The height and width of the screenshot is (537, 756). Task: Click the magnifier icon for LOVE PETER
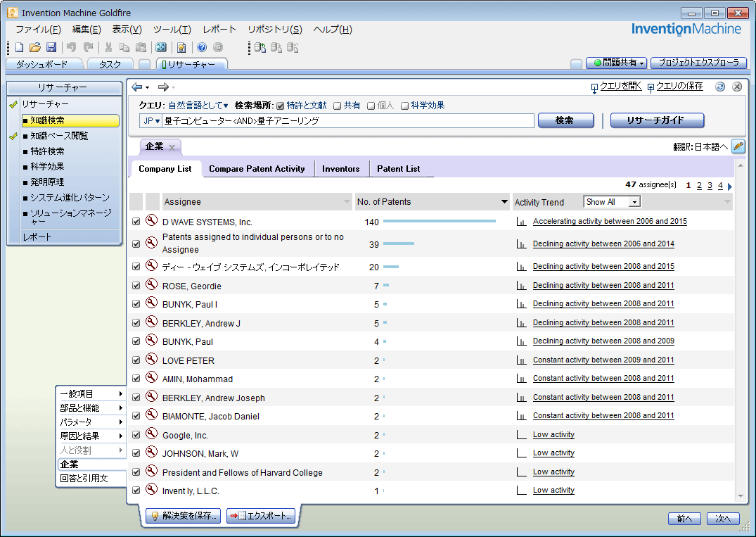click(151, 359)
